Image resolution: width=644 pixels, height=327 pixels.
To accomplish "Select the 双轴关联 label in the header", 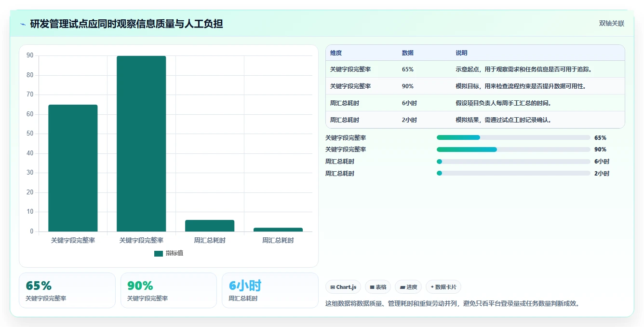I will click(612, 23).
